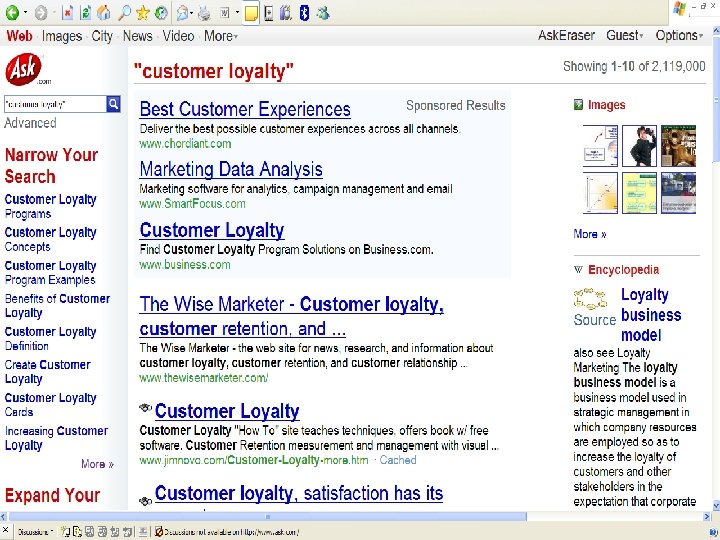Go to the Home page icon
This screenshot has height=540, width=720.
click(104, 13)
